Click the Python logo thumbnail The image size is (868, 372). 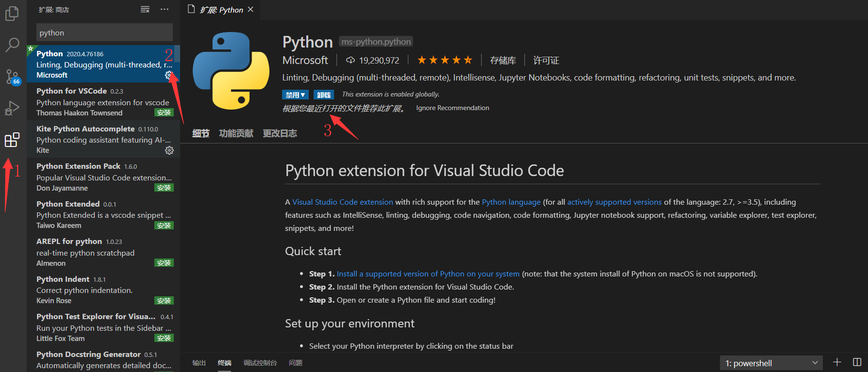click(231, 71)
